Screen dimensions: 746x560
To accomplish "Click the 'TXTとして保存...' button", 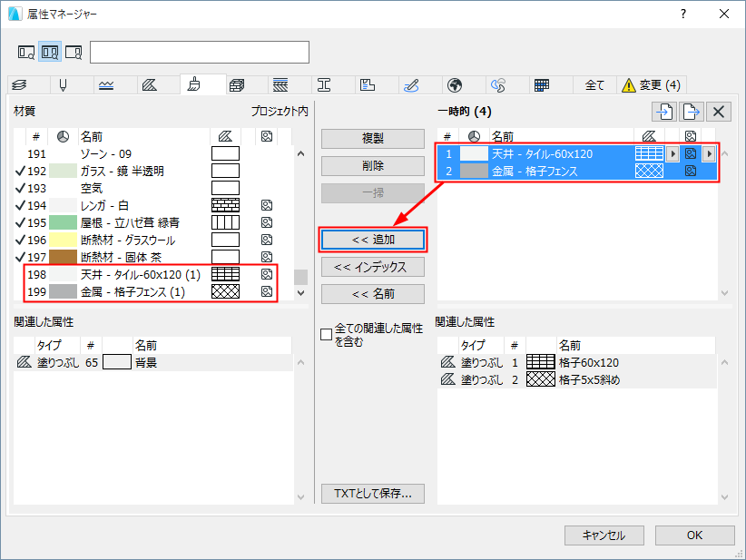I will coord(373,494).
